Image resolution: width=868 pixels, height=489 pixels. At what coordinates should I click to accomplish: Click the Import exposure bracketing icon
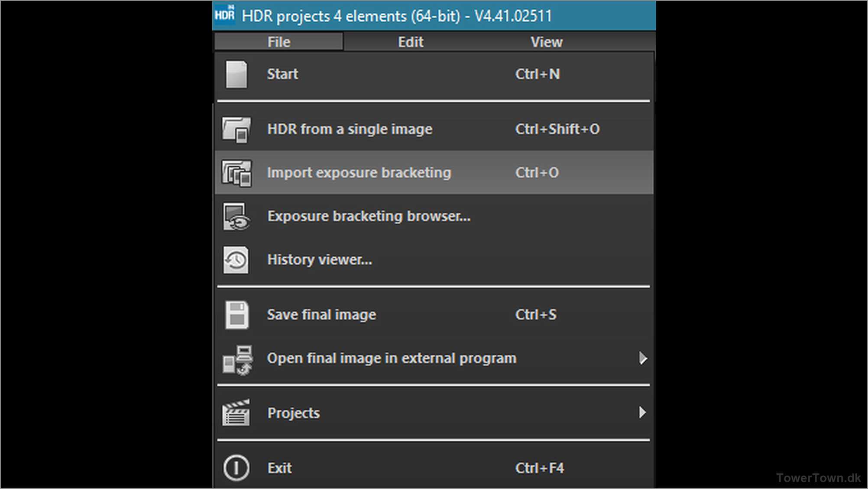236,173
